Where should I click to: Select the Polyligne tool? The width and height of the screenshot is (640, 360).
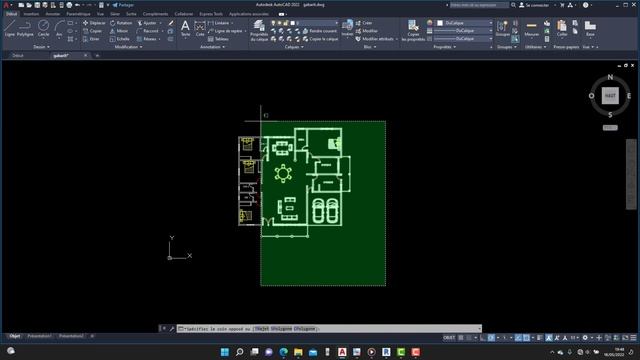[25, 29]
